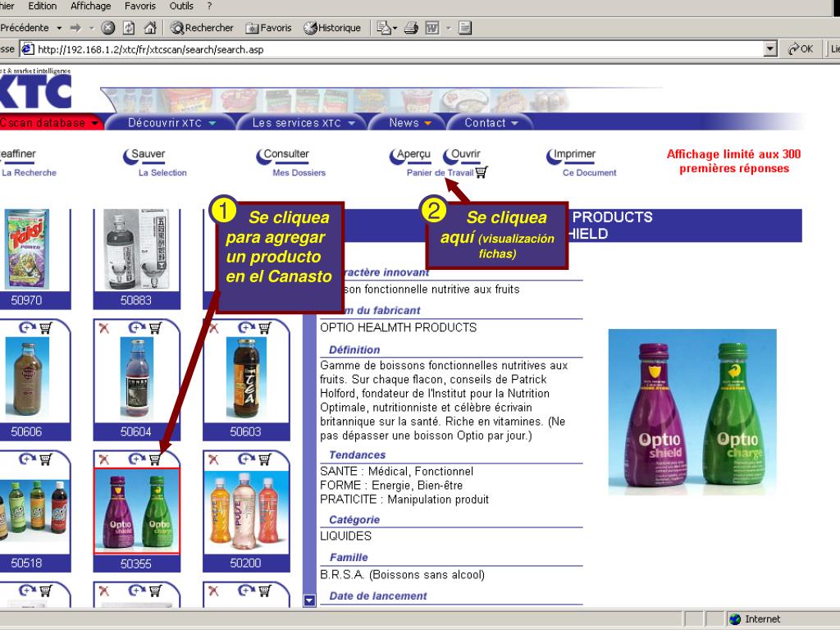Click circular plus arrow on product 50518
Viewport: 840px width, 630px height.
[x=27, y=459]
